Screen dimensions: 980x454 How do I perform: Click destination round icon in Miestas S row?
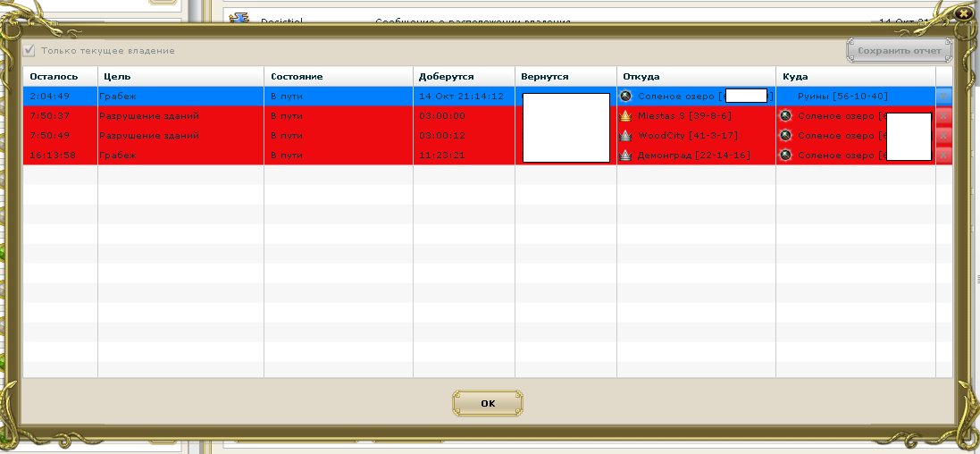785,115
